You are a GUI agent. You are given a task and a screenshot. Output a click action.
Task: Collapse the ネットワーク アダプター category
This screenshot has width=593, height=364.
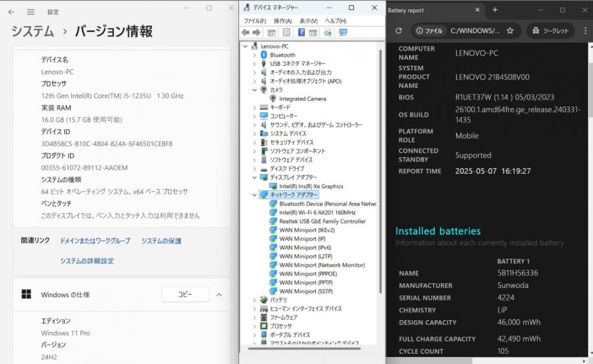(254, 195)
